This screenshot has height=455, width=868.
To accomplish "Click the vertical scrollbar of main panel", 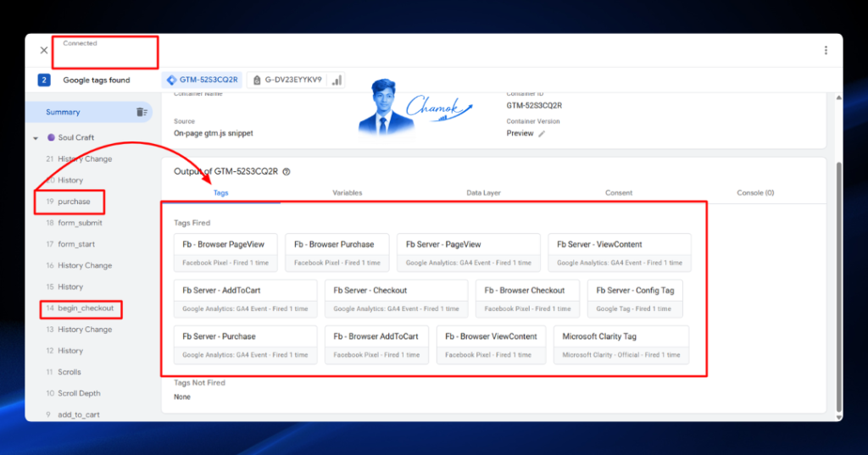I will point(838,286).
